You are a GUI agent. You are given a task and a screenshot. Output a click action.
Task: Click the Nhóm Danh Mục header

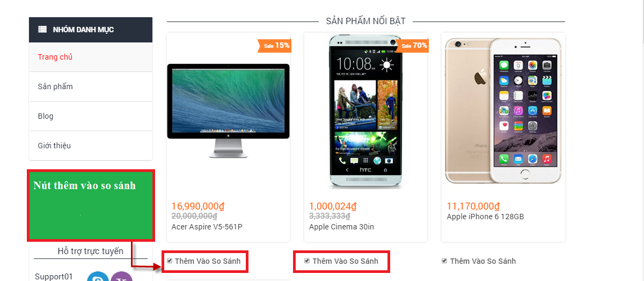pos(91,30)
